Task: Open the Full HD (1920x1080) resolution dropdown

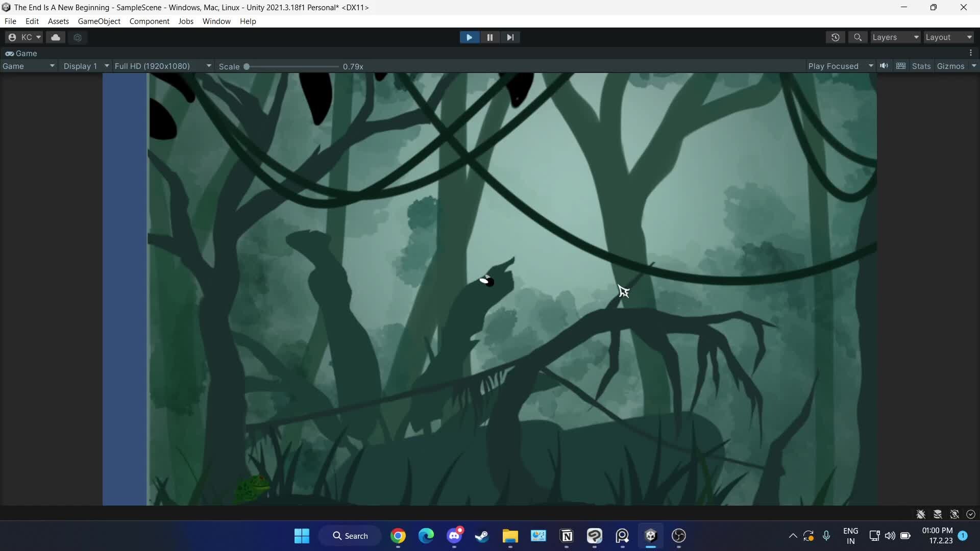Action: point(162,66)
